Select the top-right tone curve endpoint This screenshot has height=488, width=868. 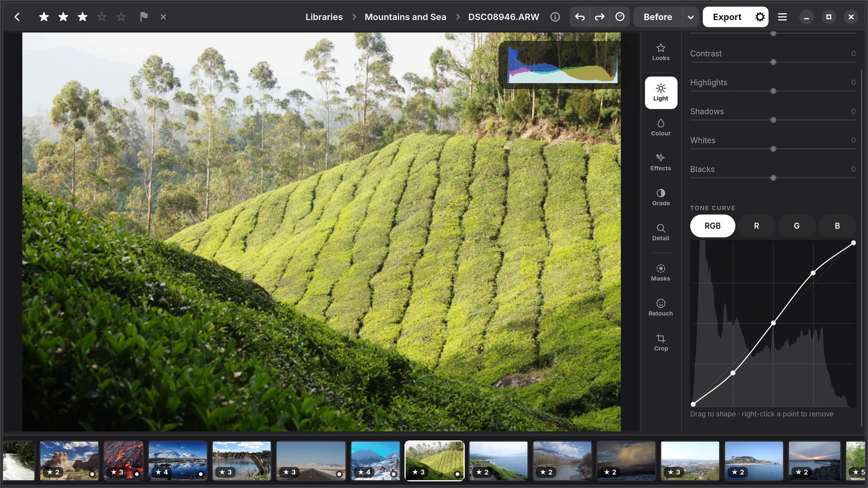[853, 243]
